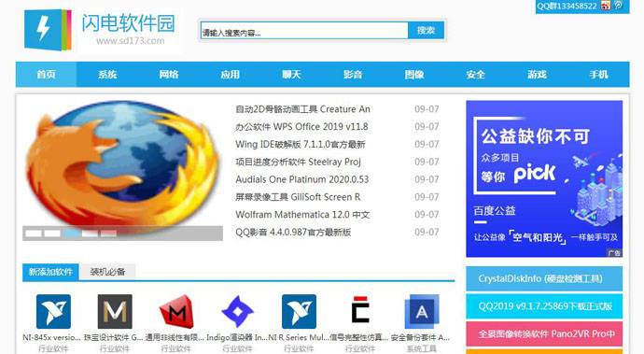Switch to 新添加软件 tab

50,272
